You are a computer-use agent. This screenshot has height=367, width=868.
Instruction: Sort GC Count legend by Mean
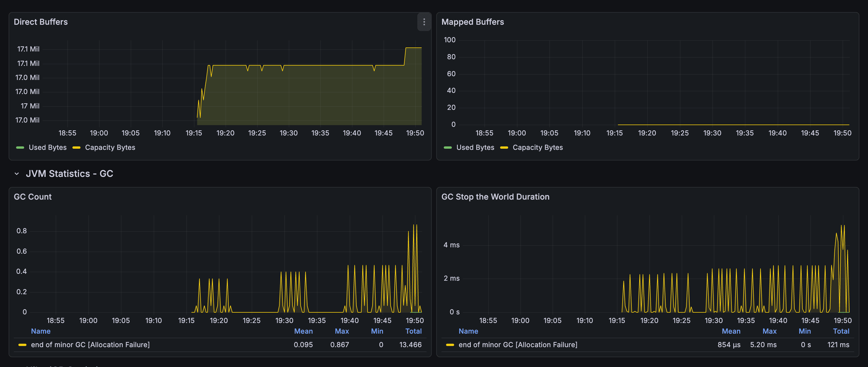(x=303, y=331)
